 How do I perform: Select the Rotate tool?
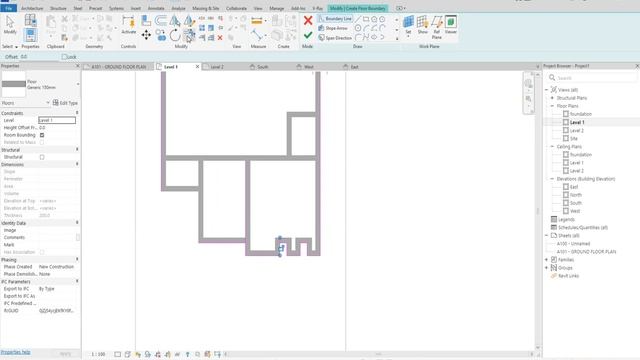(175, 36)
